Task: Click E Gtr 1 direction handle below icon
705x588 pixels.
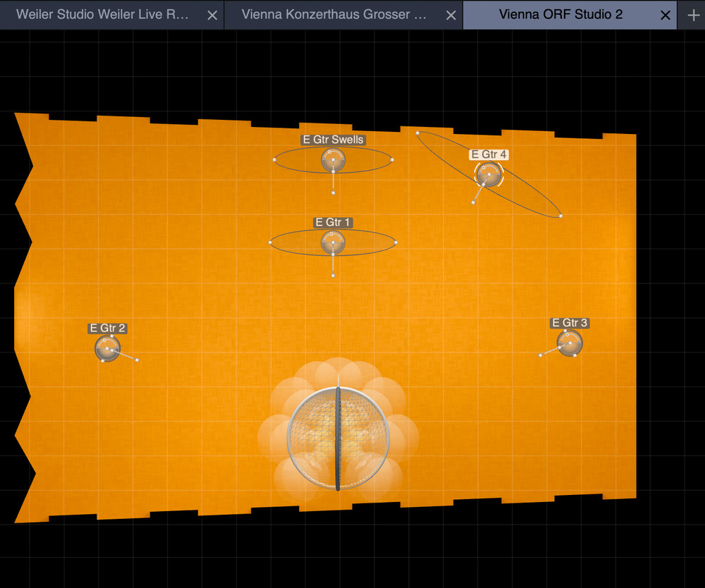Action: point(333,275)
